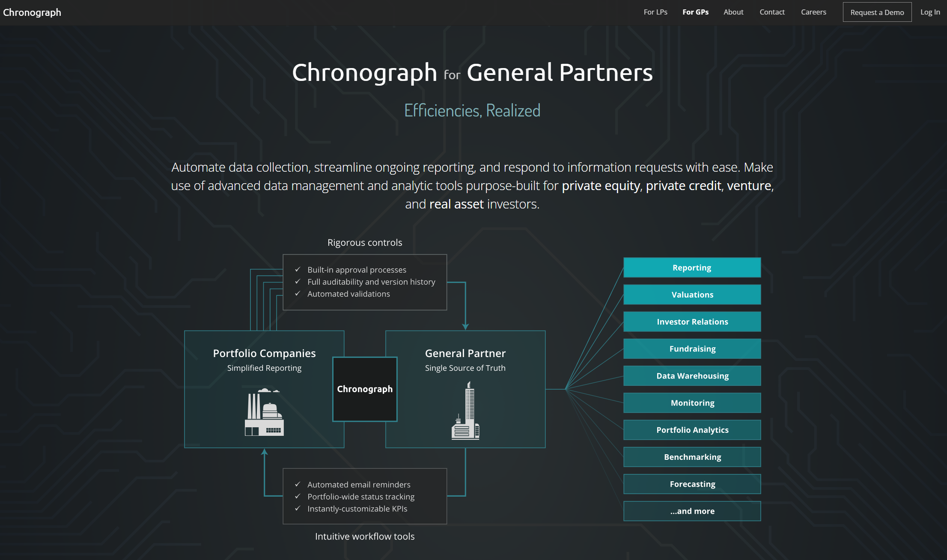Select the For GPs navigation item
This screenshot has width=947, height=560.
695,12
